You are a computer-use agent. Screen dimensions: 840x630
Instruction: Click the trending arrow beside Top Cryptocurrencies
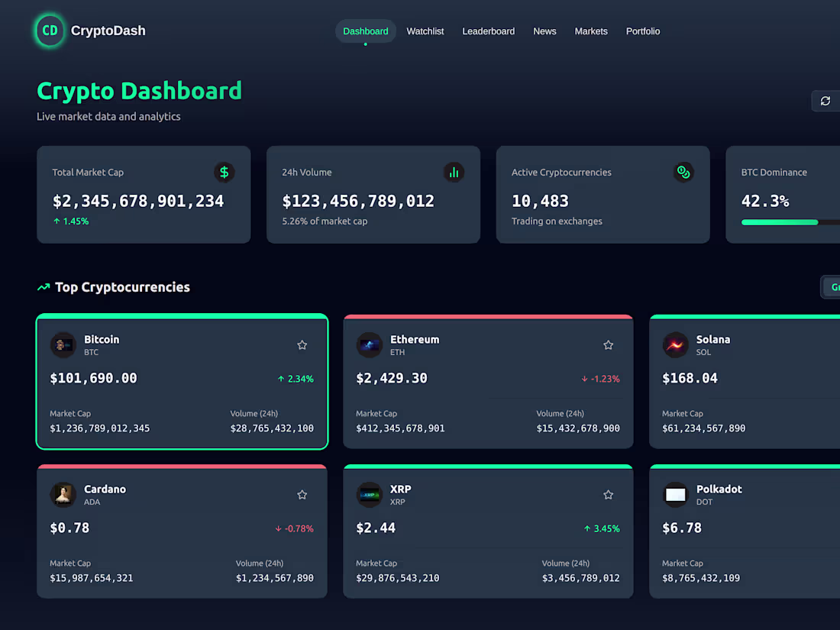click(44, 287)
